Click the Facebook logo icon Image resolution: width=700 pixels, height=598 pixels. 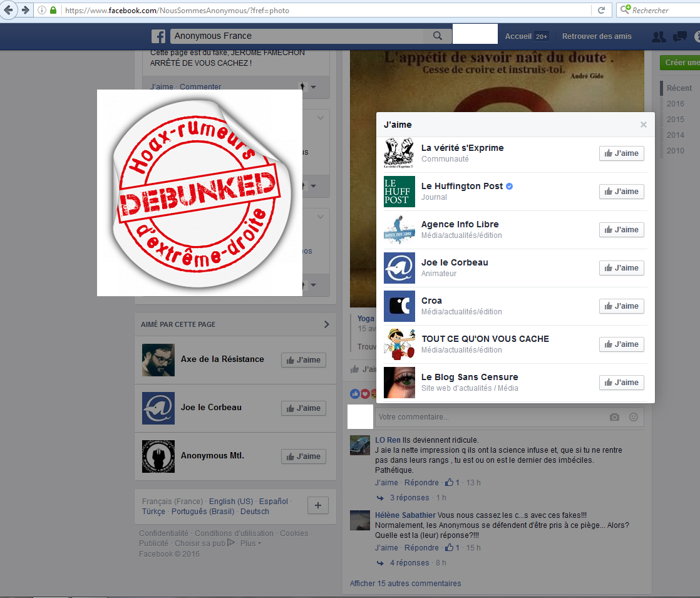coord(158,36)
